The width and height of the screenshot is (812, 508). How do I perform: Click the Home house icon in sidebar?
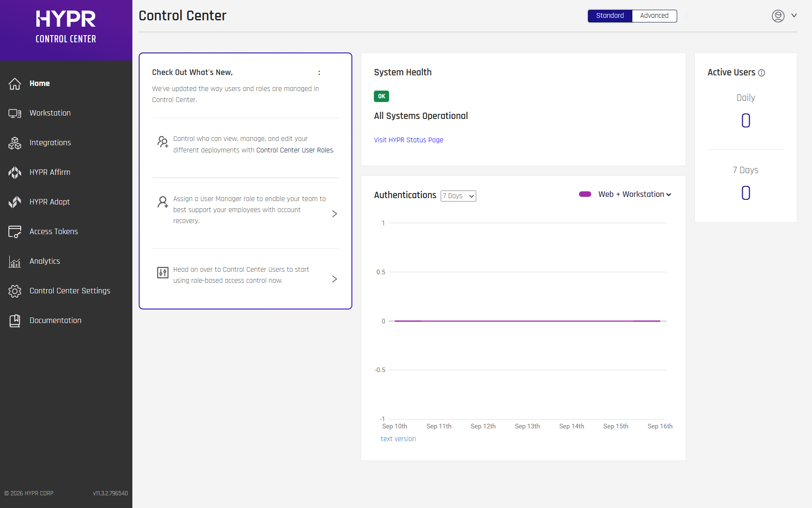pos(15,83)
